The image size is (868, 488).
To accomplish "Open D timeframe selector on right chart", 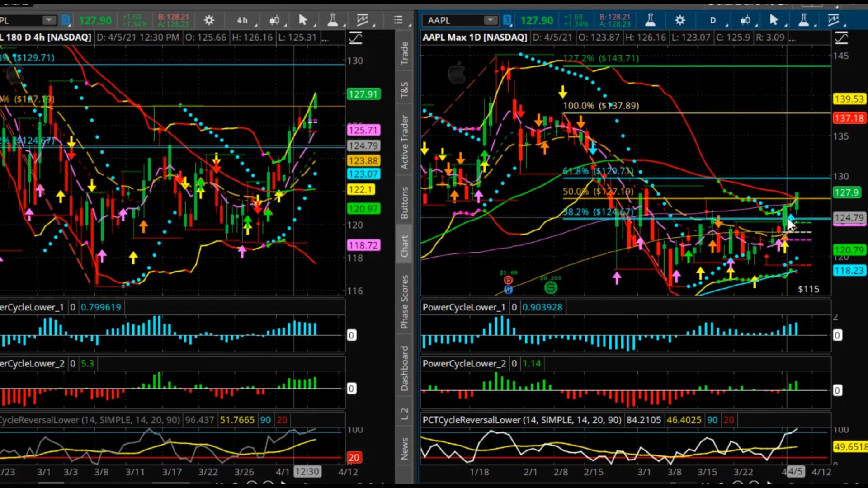I will click(x=713, y=20).
